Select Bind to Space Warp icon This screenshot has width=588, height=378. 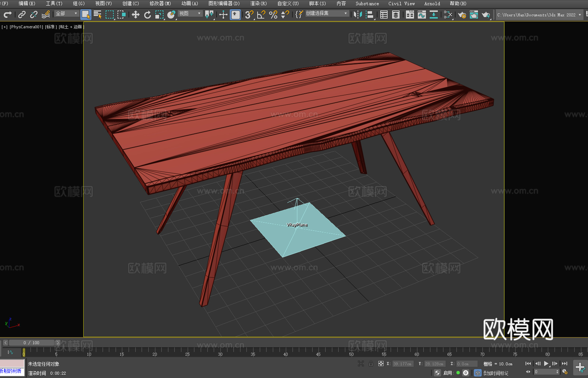tap(46, 14)
